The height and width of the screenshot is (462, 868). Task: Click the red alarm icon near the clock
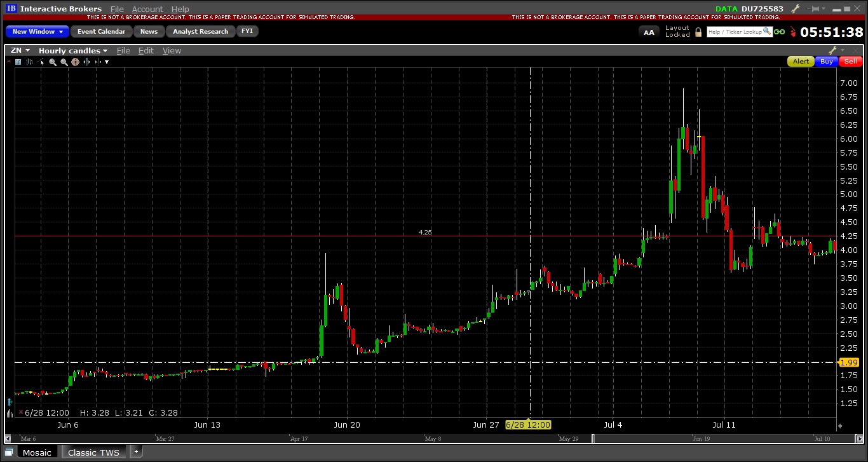(793, 31)
